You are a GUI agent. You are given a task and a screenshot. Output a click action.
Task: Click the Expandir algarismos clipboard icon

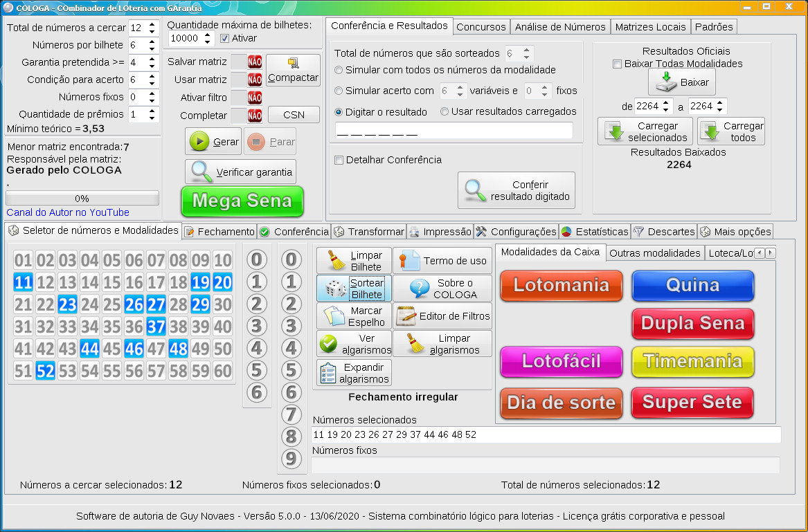coord(327,373)
